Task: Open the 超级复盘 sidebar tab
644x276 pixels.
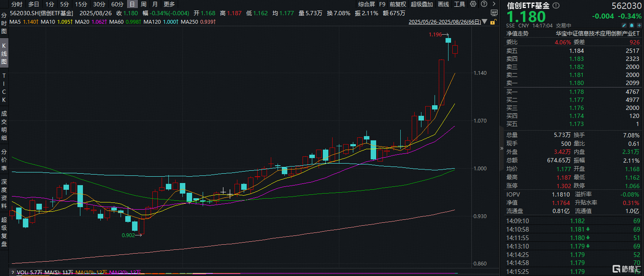Action: 4,232
